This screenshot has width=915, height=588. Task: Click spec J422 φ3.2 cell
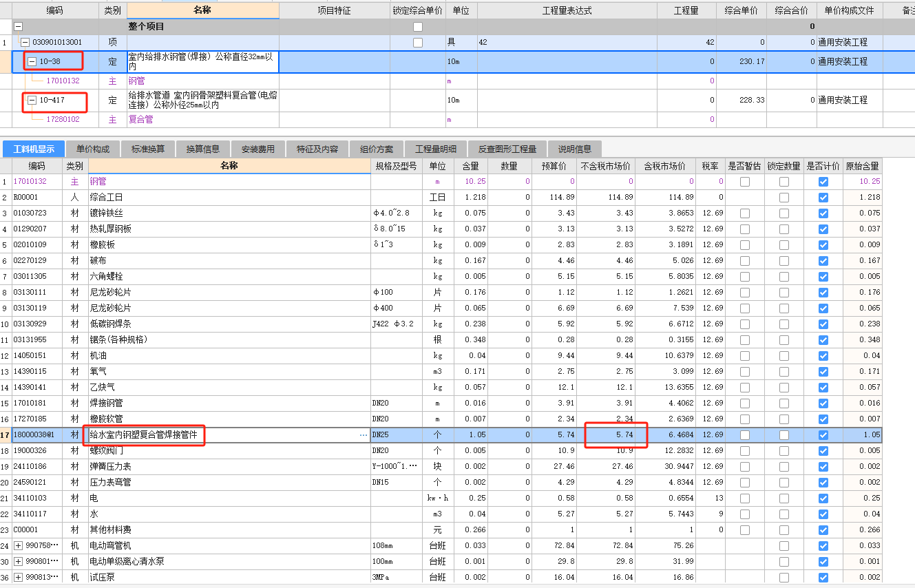coord(396,324)
